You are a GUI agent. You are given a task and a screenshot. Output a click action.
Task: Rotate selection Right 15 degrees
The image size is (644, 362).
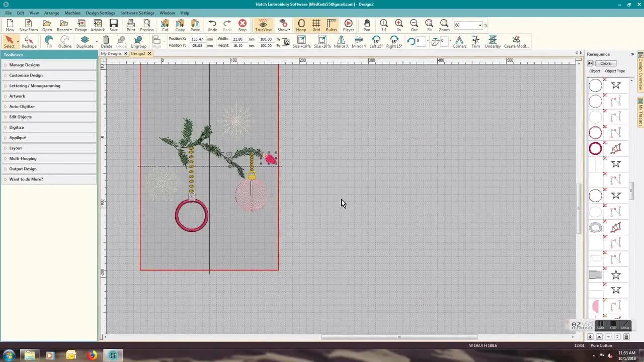394,42
